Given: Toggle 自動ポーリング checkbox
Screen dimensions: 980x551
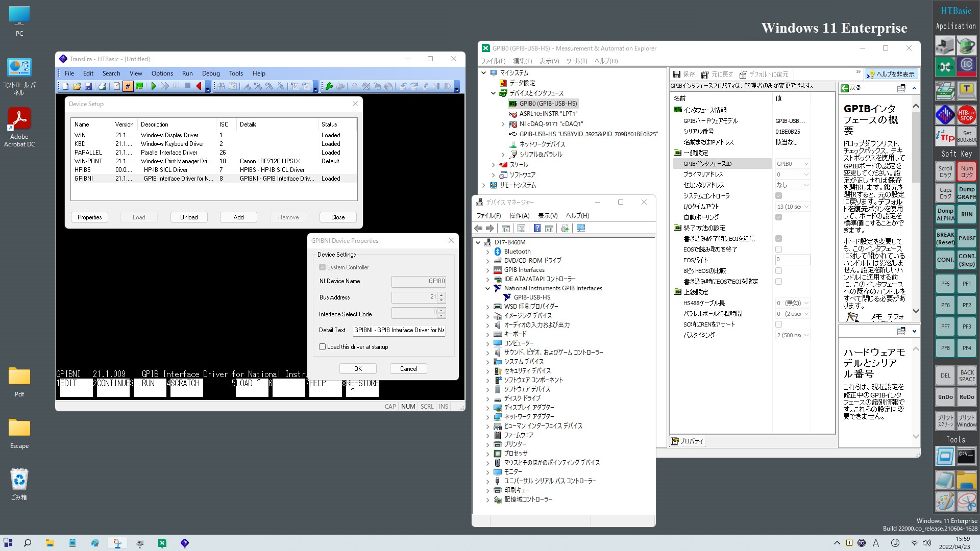Looking at the screenshot, I should click(778, 217).
